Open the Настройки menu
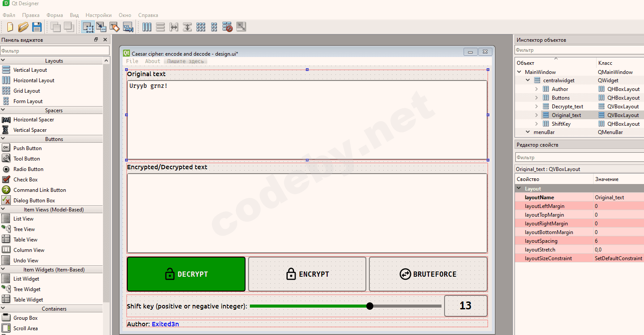This screenshot has height=335, width=644. coord(99,15)
